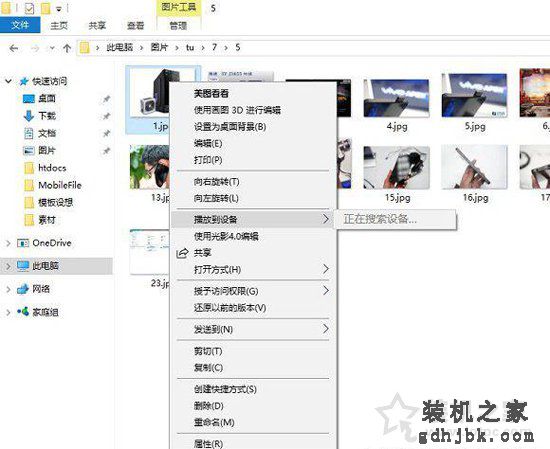The height and width of the screenshot is (449, 550).
Task: Select 桌面 in quick access
Action: pos(47,99)
